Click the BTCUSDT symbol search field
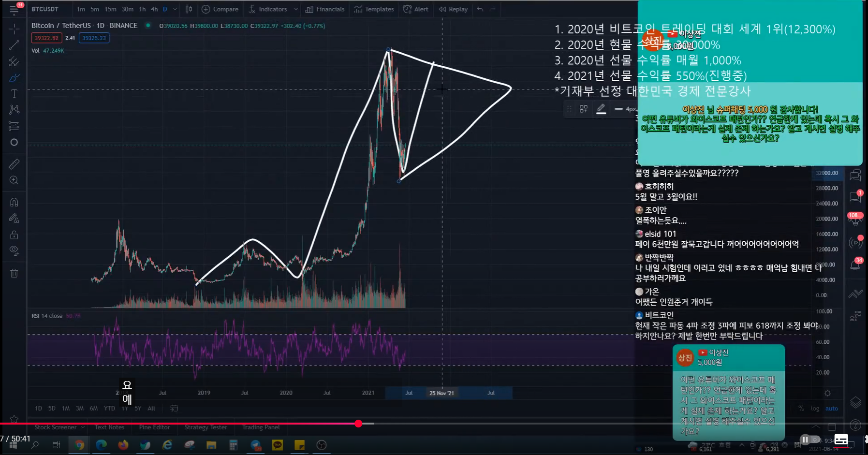868x455 pixels. [x=45, y=9]
